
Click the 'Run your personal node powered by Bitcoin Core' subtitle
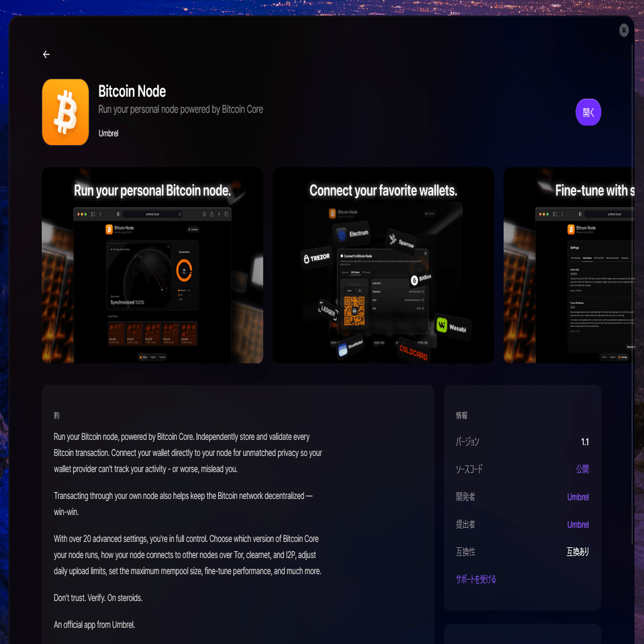click(x=181, y=109)
